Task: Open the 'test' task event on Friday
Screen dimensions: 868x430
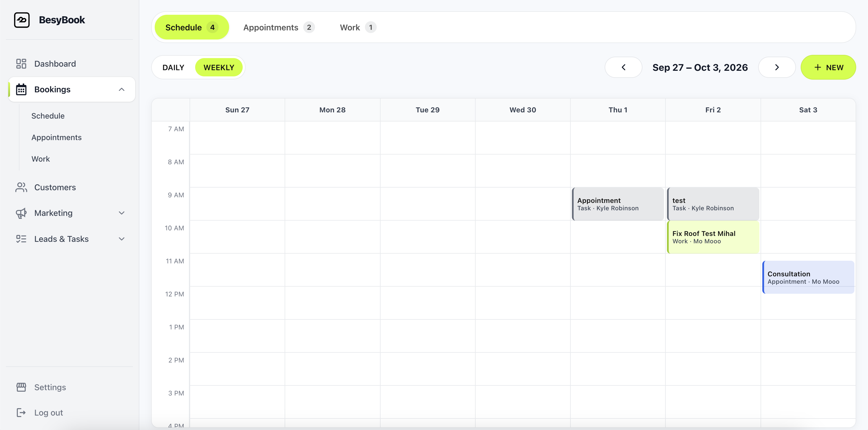Action: click(x=713, y=204)
